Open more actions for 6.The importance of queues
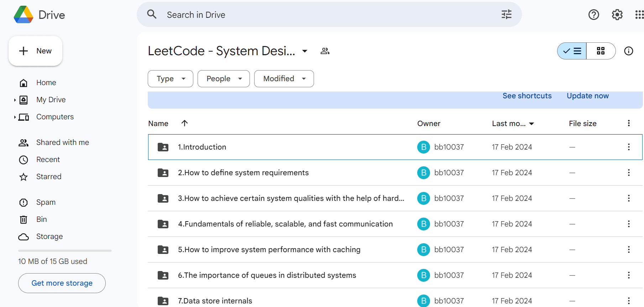Viewport: 644px width, 307px height. click(629, 275)
